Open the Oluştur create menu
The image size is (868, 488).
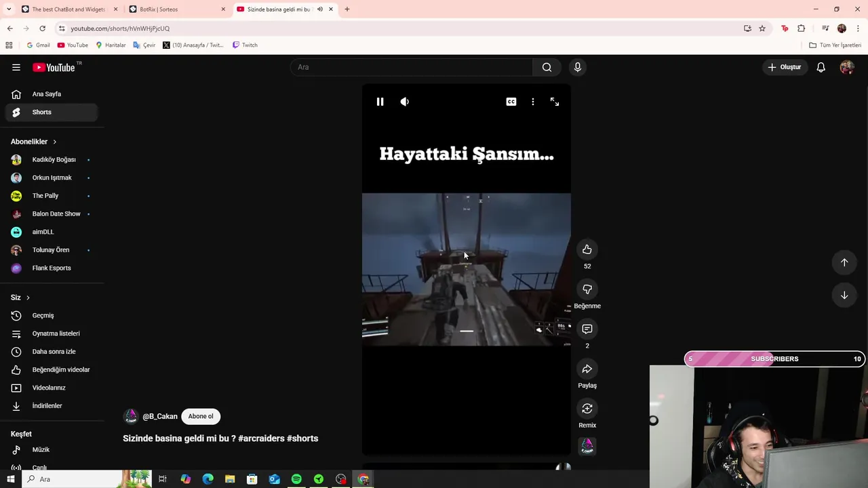(784, 67)
